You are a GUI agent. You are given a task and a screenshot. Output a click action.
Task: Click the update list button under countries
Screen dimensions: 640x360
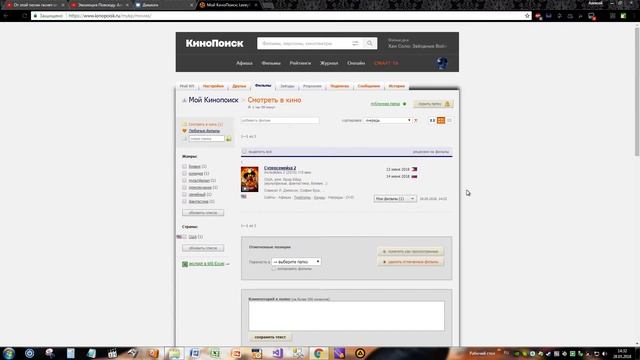203,248
